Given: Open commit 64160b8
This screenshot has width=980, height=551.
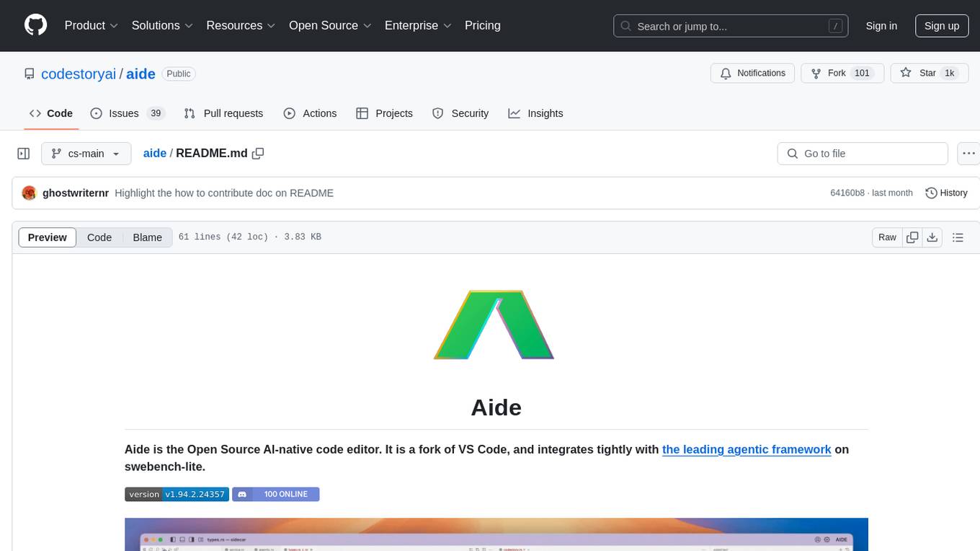Looking at the screenshot, I should (847, 193).
